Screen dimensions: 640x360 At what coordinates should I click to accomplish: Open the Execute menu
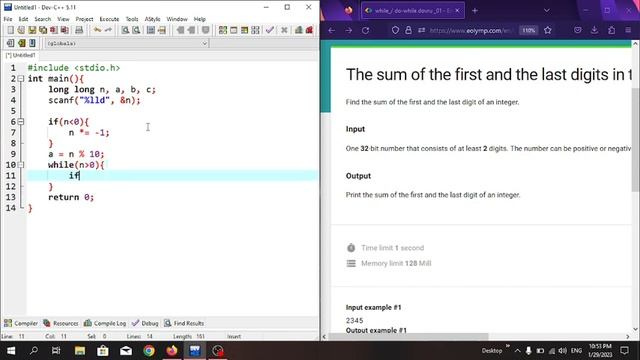coord(109,19)
